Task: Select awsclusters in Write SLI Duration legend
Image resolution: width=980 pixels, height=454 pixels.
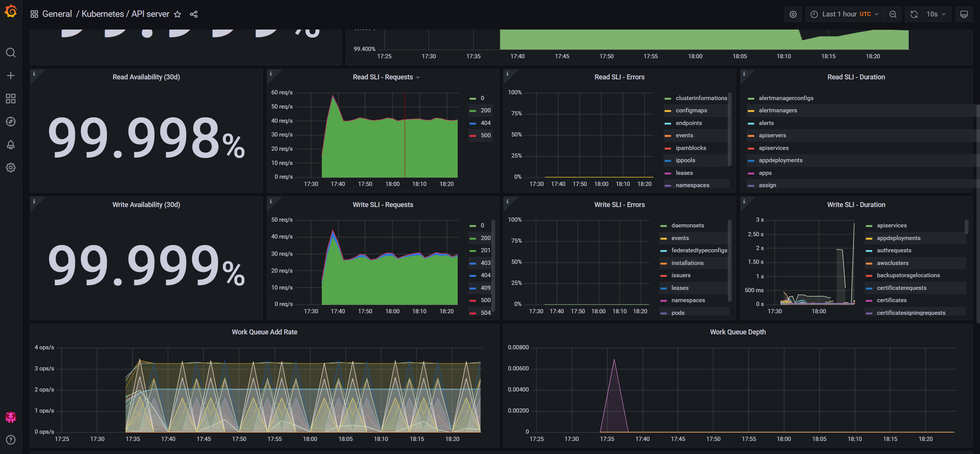Action: coord(893,263)
